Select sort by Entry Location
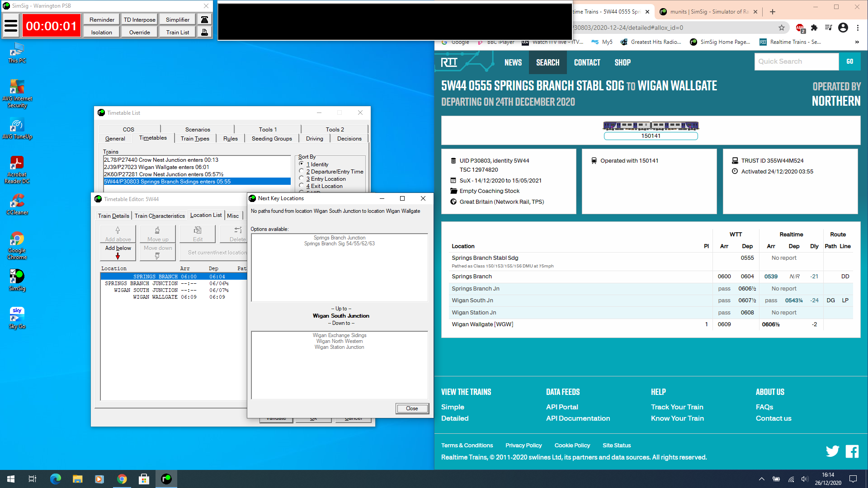The image size is (868, 488). [x=322, y=178]
